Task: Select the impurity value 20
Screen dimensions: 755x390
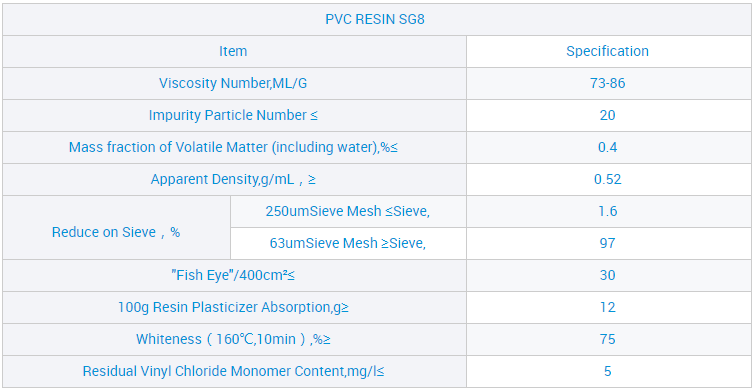Action: tap(607, 116)
